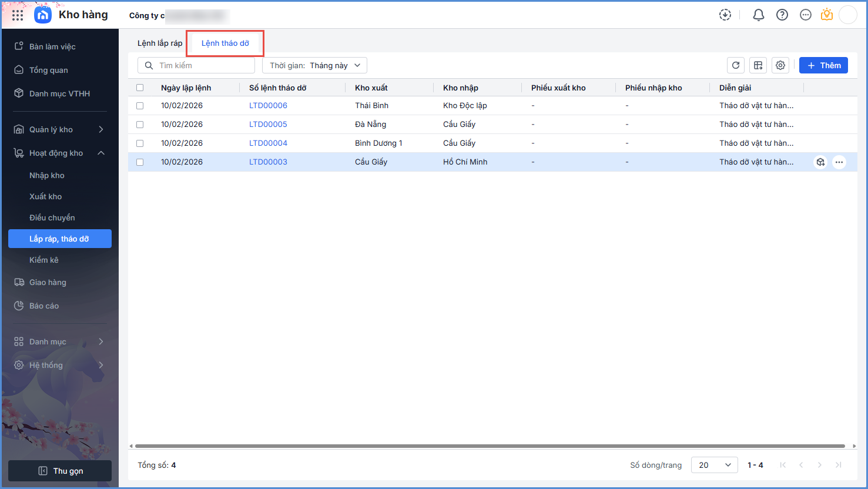Switch to the Lệnh lắp ráp tab
The width and height of the screenshot is (868, 489).
point(160,43)
